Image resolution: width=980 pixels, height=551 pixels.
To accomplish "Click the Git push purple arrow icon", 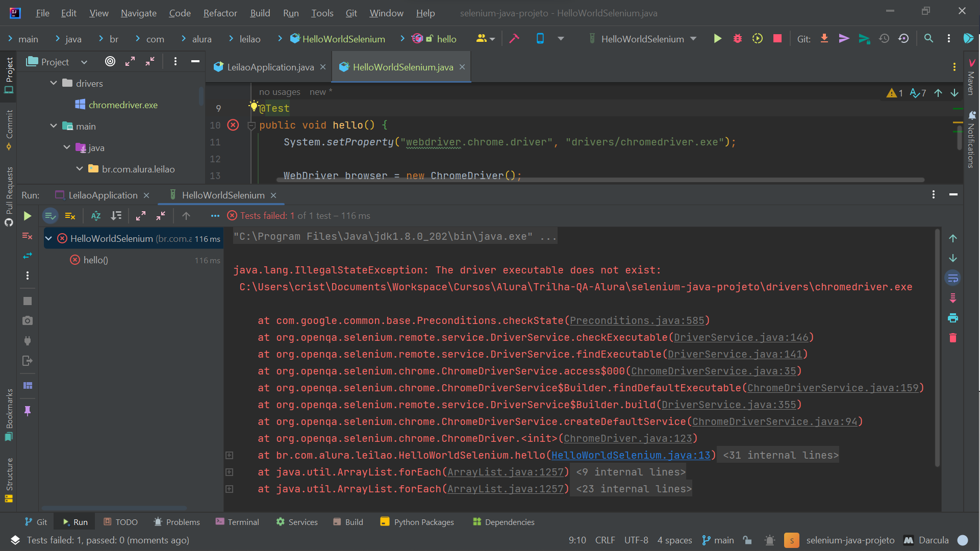I will tap(844, 39).
